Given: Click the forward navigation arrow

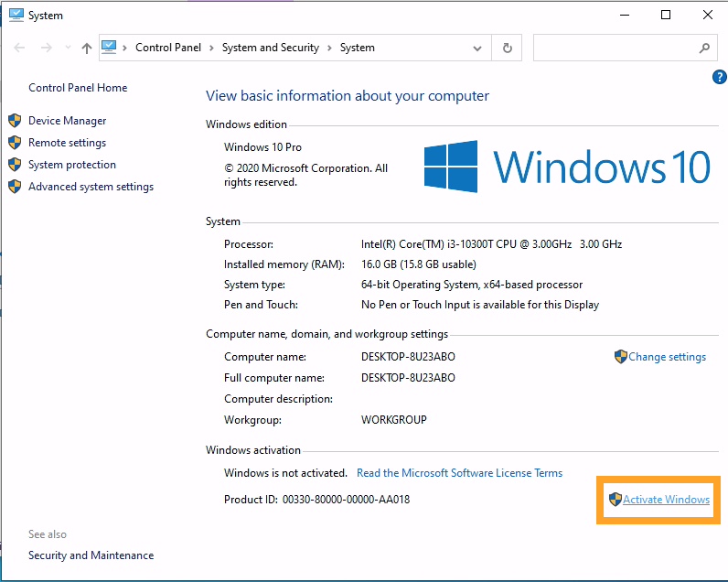Looking at the screenshot, I should pos(46,48).
